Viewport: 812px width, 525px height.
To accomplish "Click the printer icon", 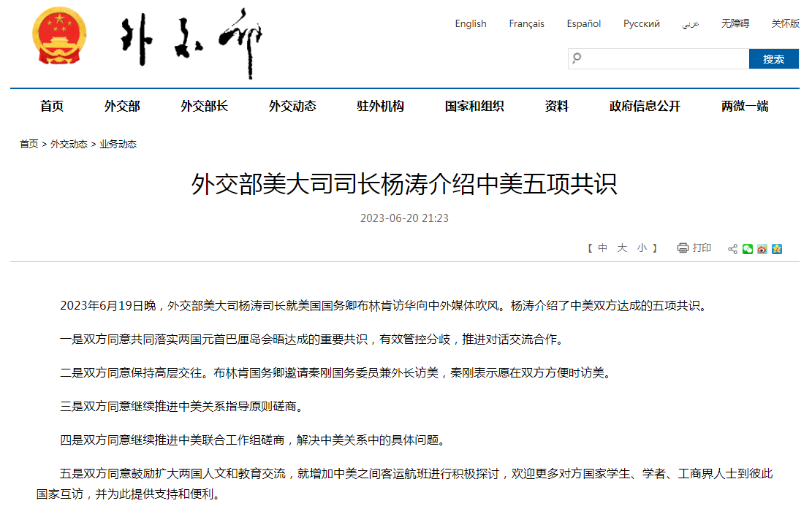I will click(x=683, y=248).
